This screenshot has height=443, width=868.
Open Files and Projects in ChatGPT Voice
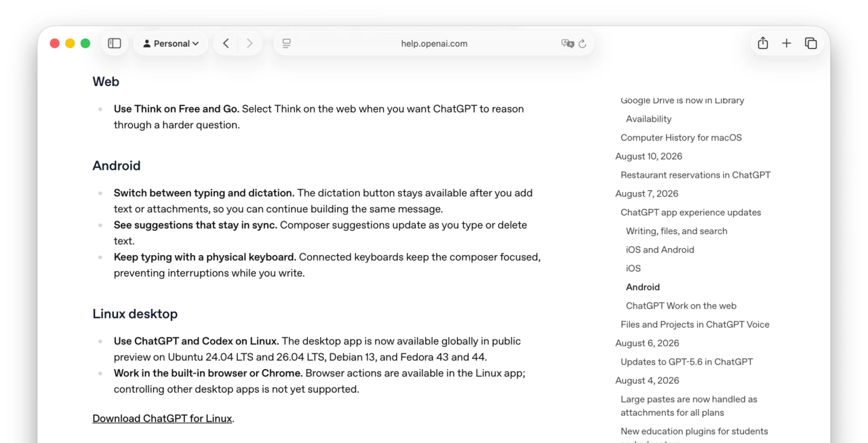click(x=695, y=324)
